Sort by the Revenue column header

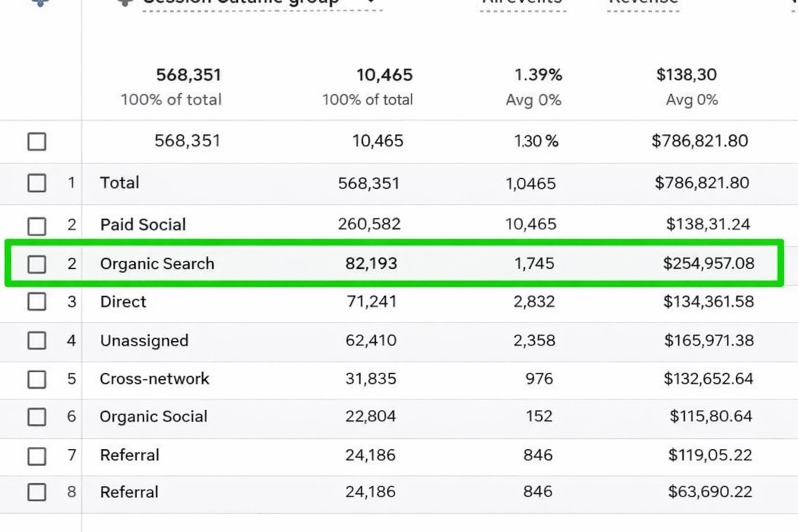(643, 3)
